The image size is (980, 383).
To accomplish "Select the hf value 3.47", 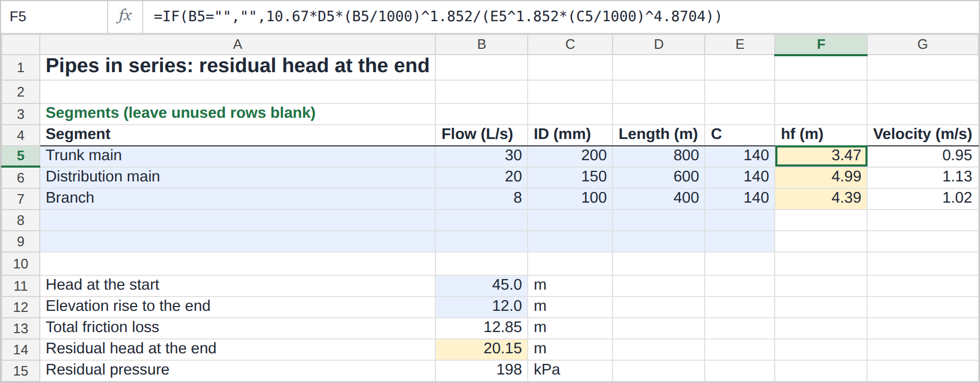I will pyautogui.click(x=821, y=156).
